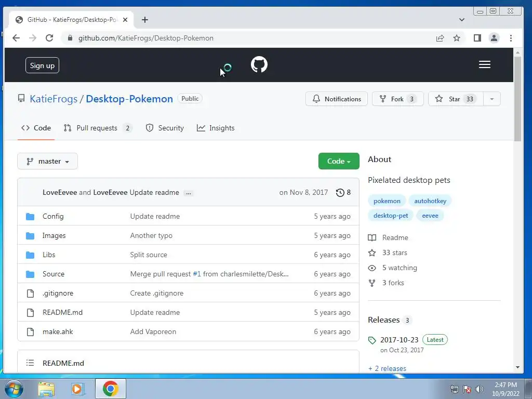This screenshot has width=532, height=399.
Task: Expand the master branch dropdown
Action: point(47,161)
